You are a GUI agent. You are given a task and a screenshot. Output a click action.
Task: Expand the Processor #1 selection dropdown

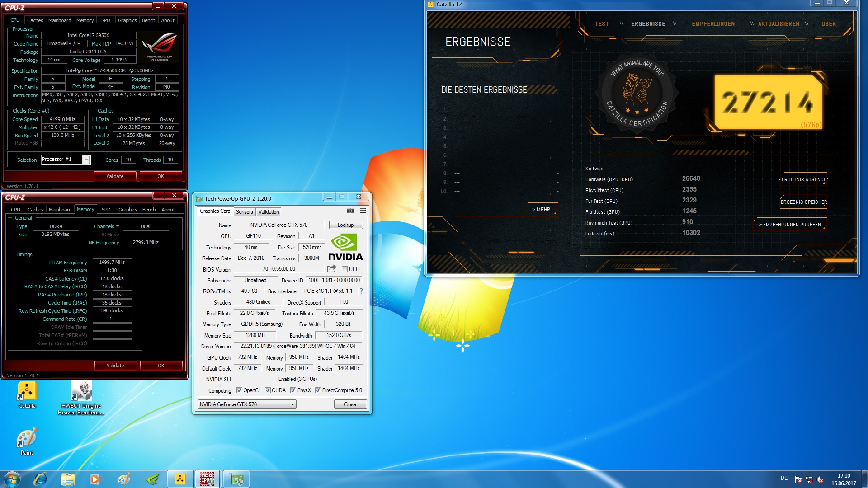86,160
